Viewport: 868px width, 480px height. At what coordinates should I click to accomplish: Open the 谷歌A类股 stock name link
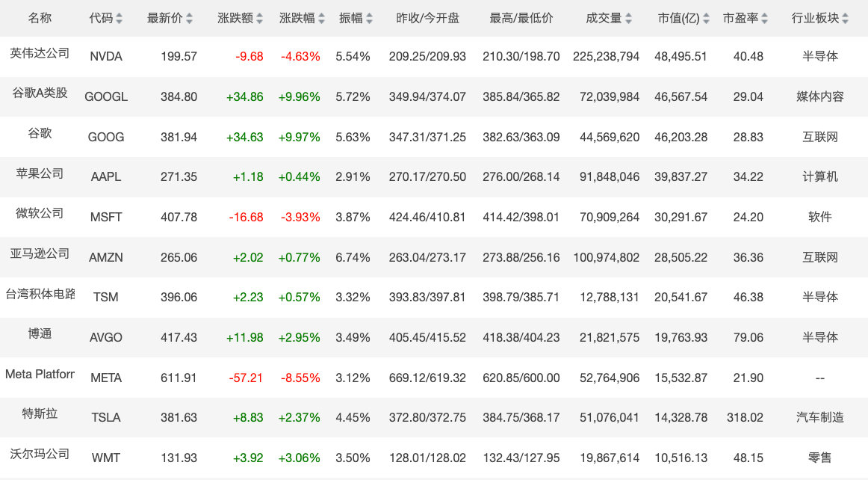pyautogui.click(x=40, y=93)
